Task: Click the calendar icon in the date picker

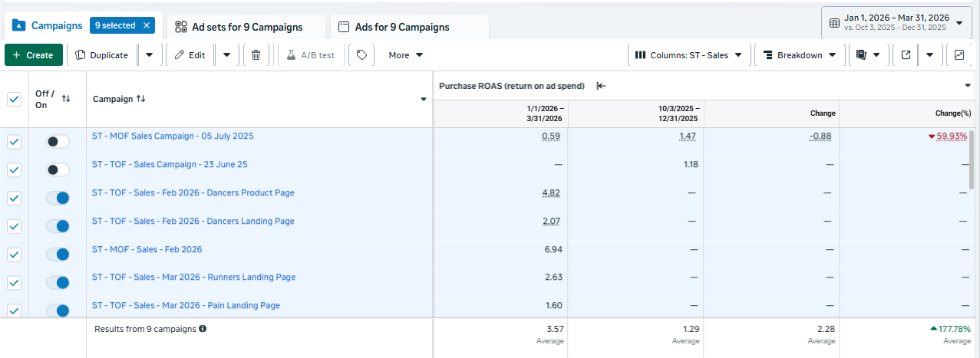Action: click(x=834, y=23)
